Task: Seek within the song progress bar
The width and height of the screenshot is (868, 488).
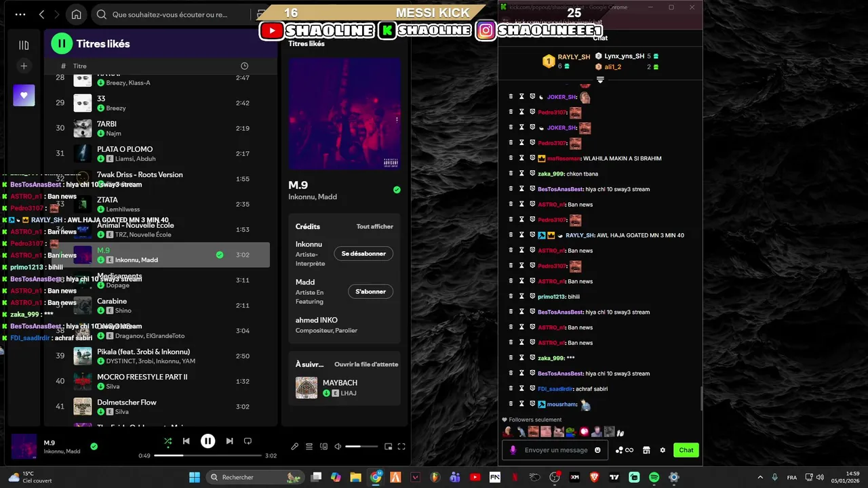Action: point(208,455)
